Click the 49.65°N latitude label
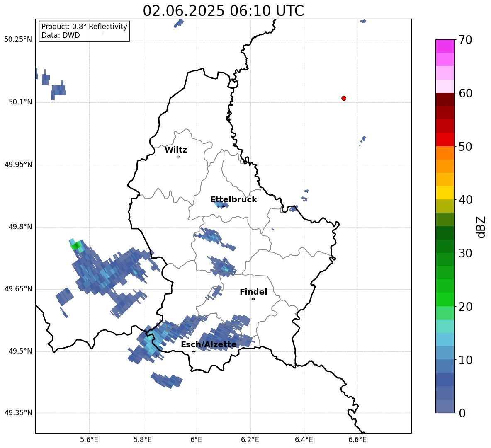Image resolution: width=491 pixels, height=448 pixels. coord(18,289)
